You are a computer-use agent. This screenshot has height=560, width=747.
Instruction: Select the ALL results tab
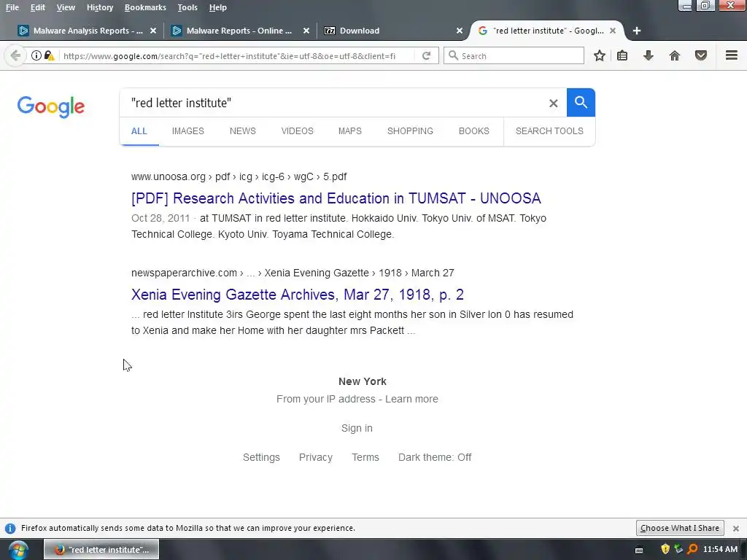tap(139, 131)
